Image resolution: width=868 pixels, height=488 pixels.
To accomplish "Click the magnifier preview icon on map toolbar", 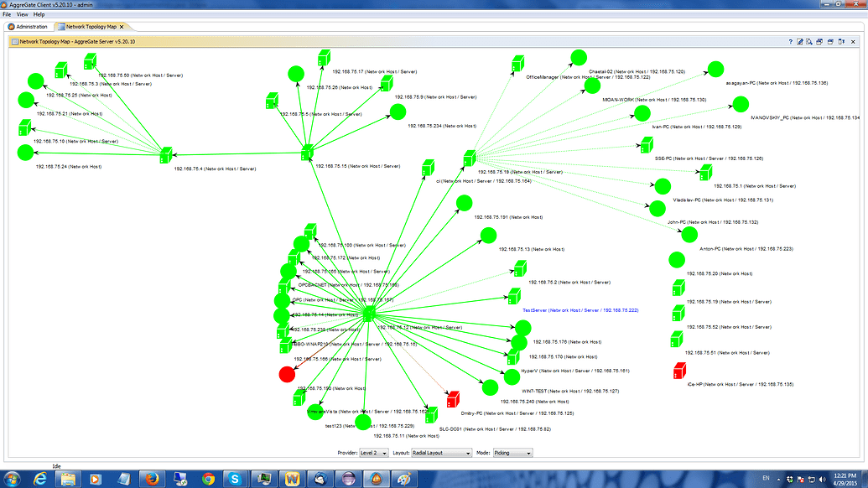I will (810, 41).
